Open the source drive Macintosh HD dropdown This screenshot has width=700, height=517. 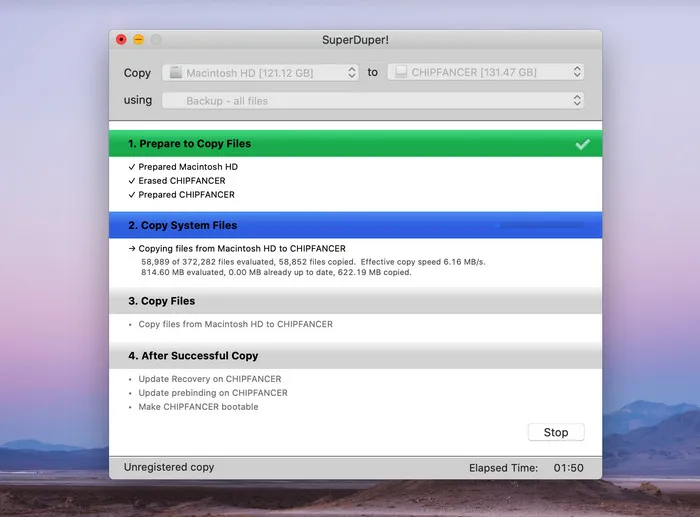click(x=260, y=73)
